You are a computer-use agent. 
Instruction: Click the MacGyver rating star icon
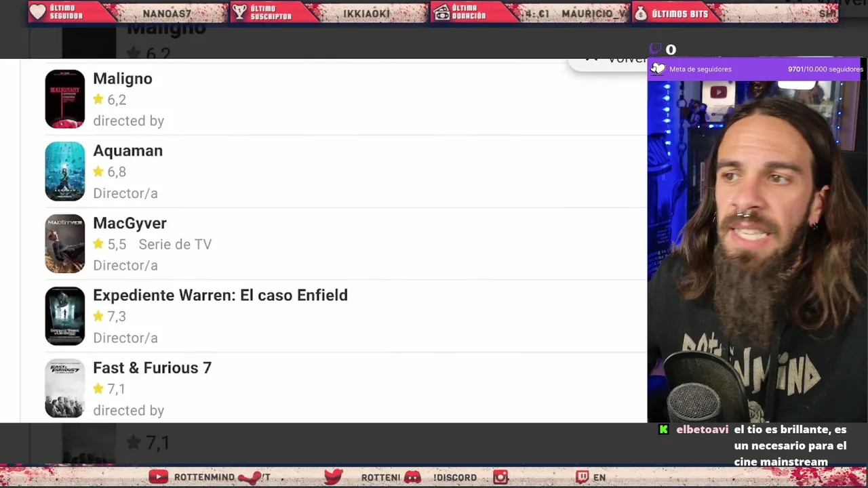pos(98,244)
